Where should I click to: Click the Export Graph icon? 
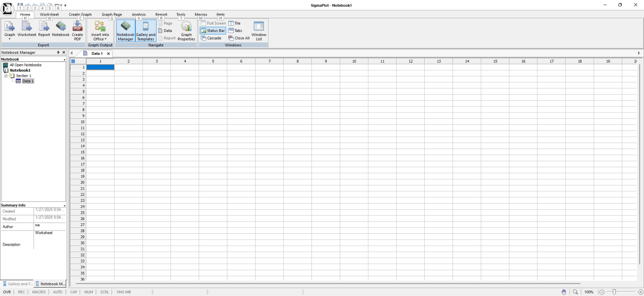point(9,28)
